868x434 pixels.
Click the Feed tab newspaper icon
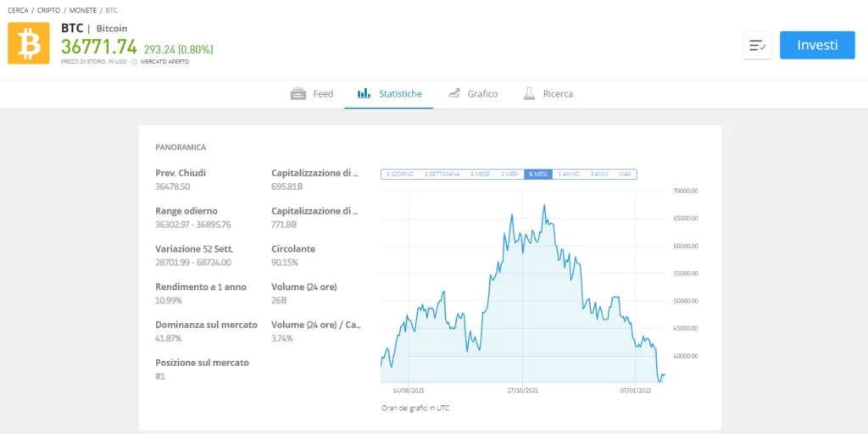coord(298,93)
